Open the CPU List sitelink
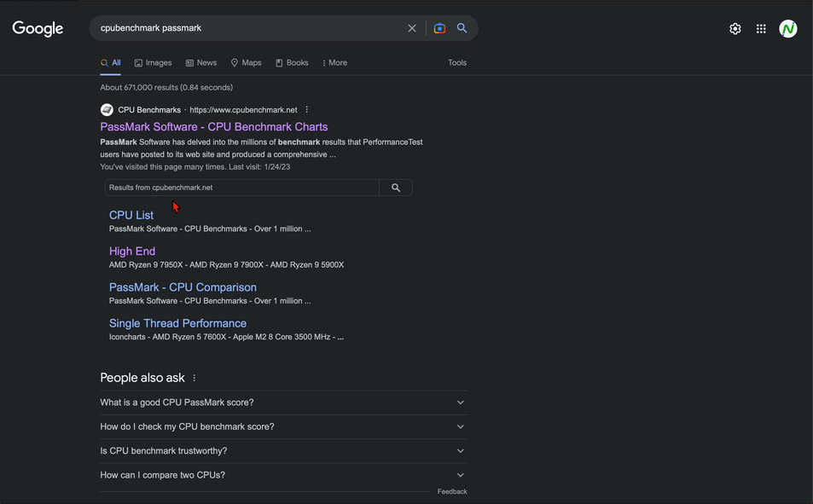Image resolution: width=813 pixels, height=504 pixels. tap(131, 215)
